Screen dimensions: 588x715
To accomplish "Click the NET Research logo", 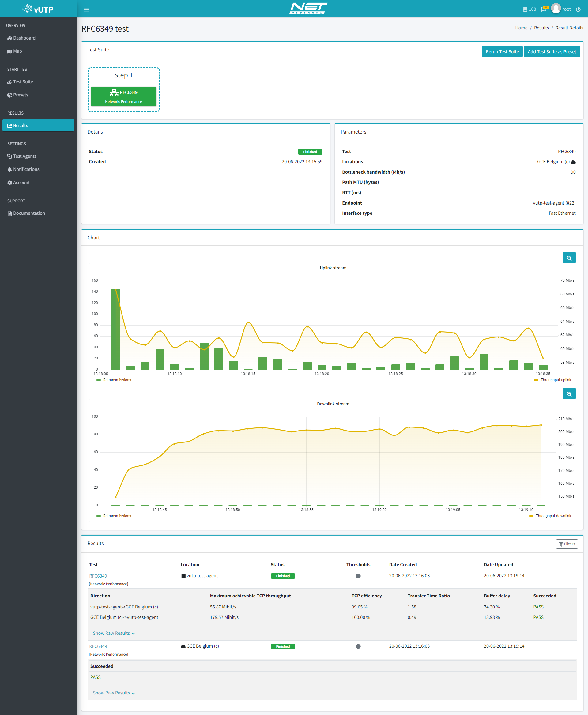I will click(308, 9).
